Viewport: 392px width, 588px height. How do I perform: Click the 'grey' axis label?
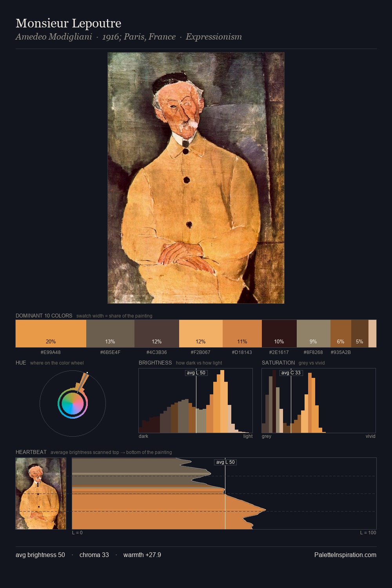point(267,436)
